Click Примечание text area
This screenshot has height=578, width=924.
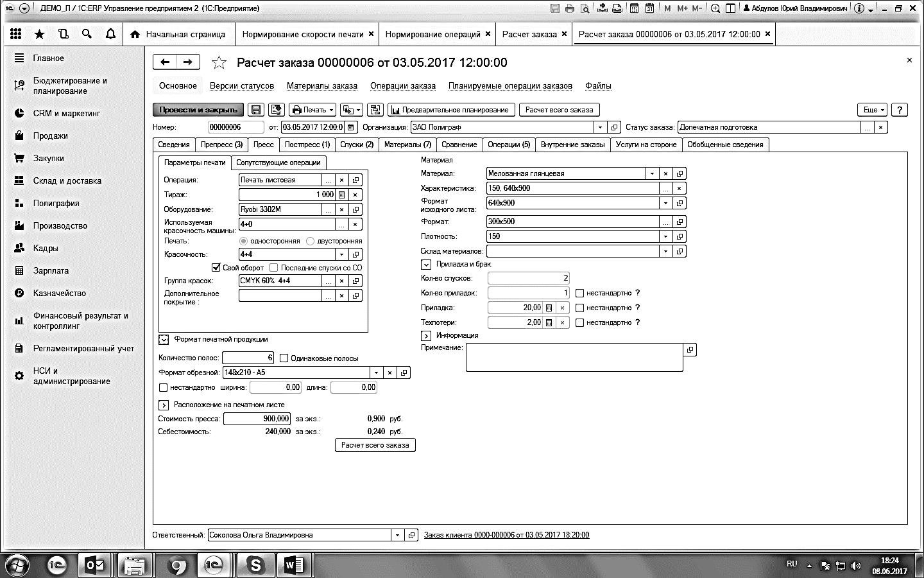pyautogui.click(x=574, y=357)
